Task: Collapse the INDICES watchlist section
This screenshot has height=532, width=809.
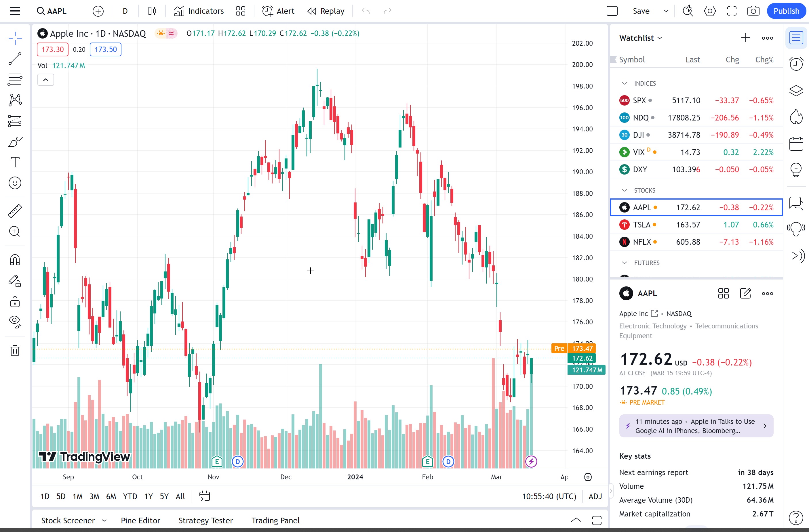Action: 624,84
